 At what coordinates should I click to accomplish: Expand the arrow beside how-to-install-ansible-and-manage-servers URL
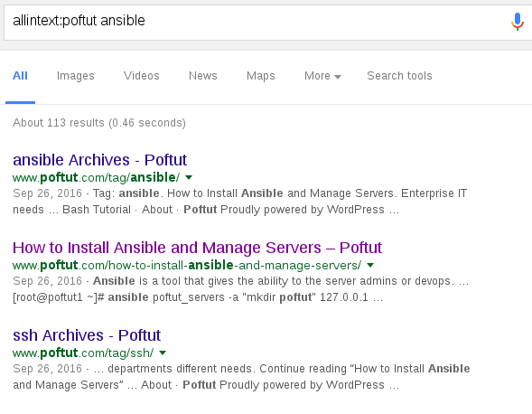(x=370, y=265)
